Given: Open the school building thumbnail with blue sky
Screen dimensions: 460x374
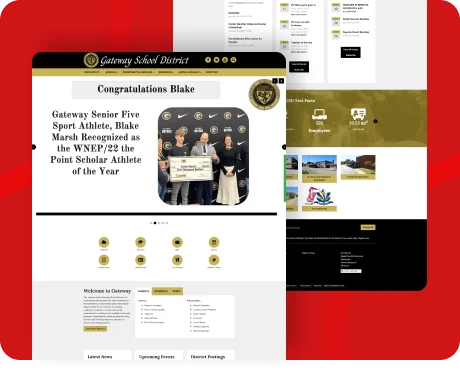Looking at the screenshot, I should [319, 165].
